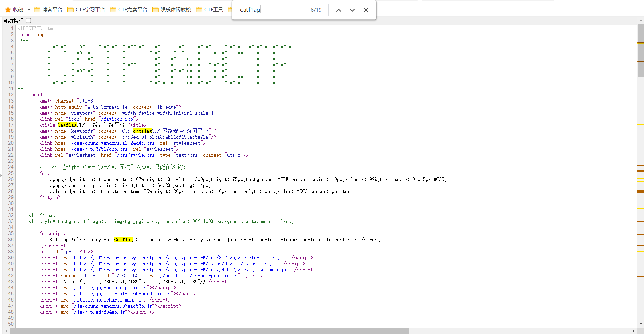
Task: Click line number 50 in the gutter
Action: click(11, 324)
